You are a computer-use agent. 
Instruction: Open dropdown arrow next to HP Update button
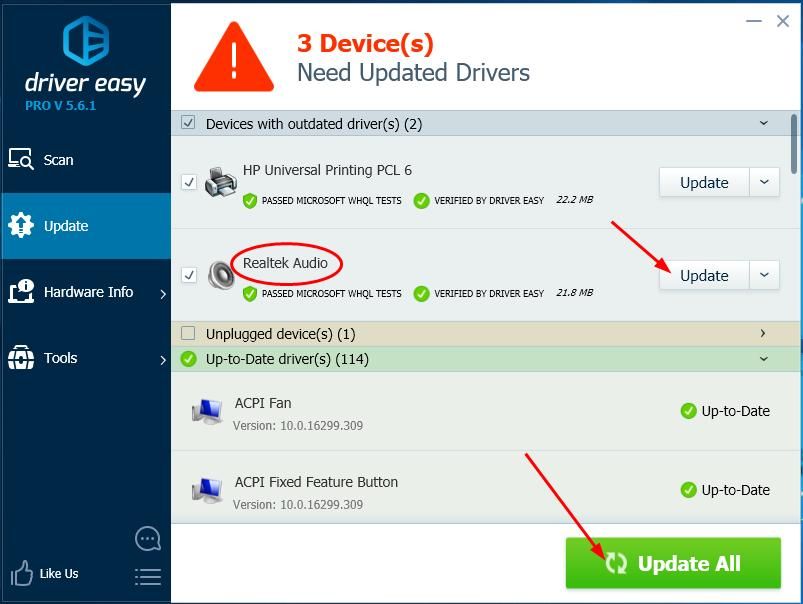(764, 182)
